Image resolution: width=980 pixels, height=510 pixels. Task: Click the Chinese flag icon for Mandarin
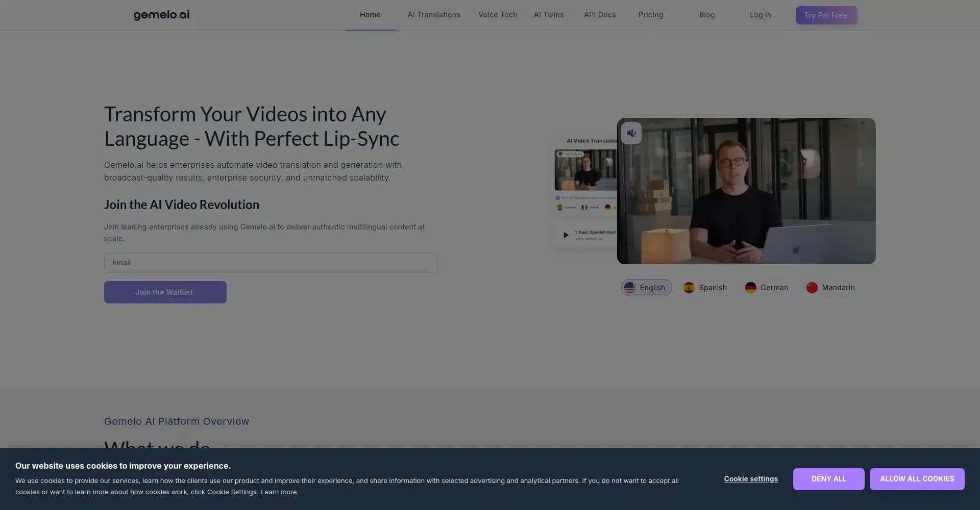coord(812,288)
